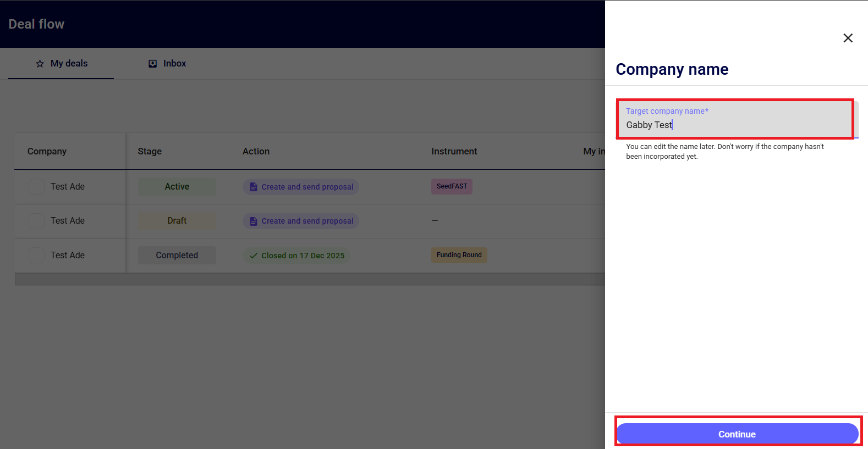Check the circle checkbox in the Completed row

(36, 255)
